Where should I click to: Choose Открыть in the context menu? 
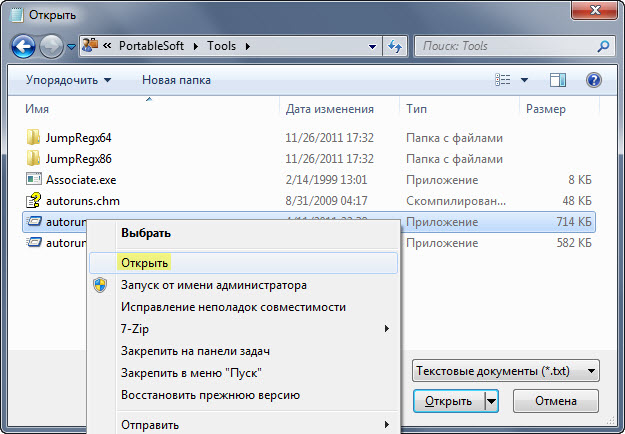point(145,263)
